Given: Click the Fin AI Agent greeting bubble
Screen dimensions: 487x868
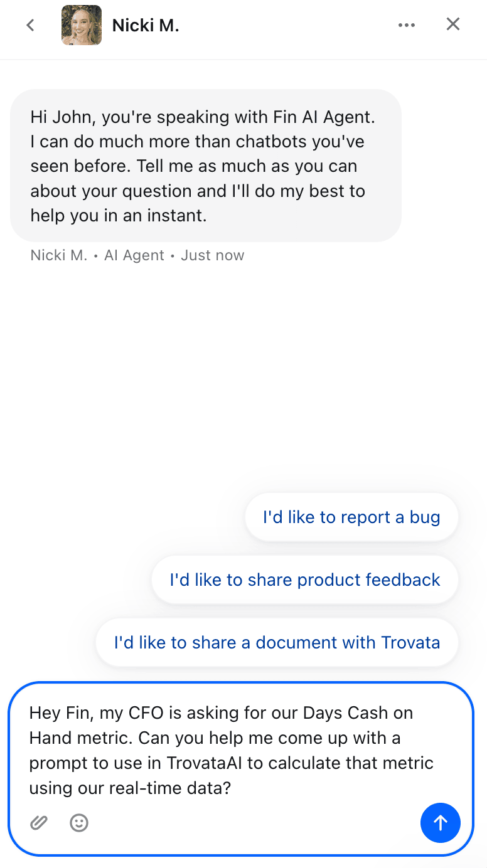Looking at the screenshot, I should pyautogui.click(x=206, y=166).
